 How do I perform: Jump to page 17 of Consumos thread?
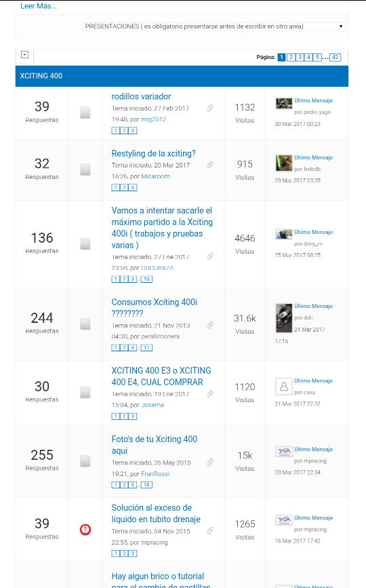click(146, 348)
